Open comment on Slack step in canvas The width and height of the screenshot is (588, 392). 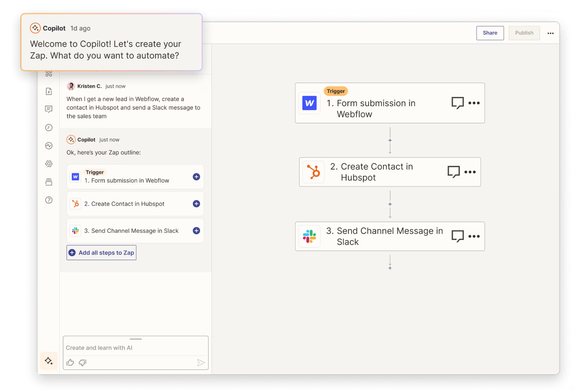pos(458,236)
